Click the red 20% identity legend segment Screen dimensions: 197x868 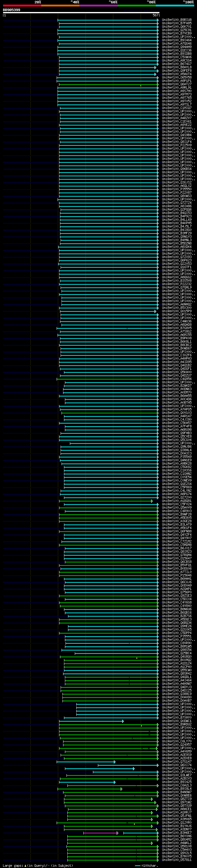coord(22,6)
